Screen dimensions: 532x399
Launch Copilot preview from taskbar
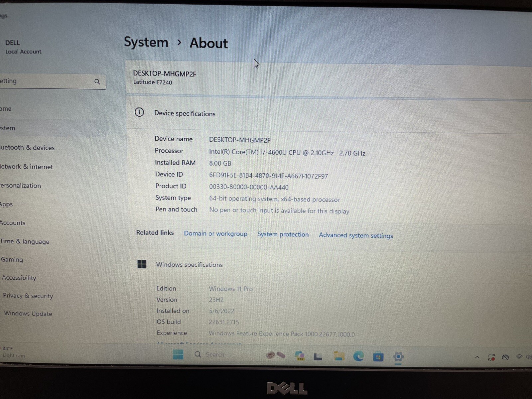pyautogui.click(x=300, y=356)
